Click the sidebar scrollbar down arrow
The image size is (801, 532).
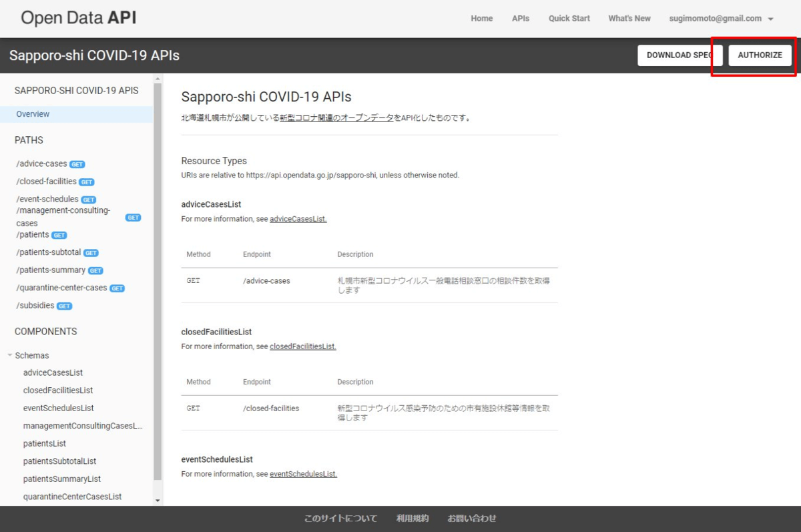[x=158, y=500]
